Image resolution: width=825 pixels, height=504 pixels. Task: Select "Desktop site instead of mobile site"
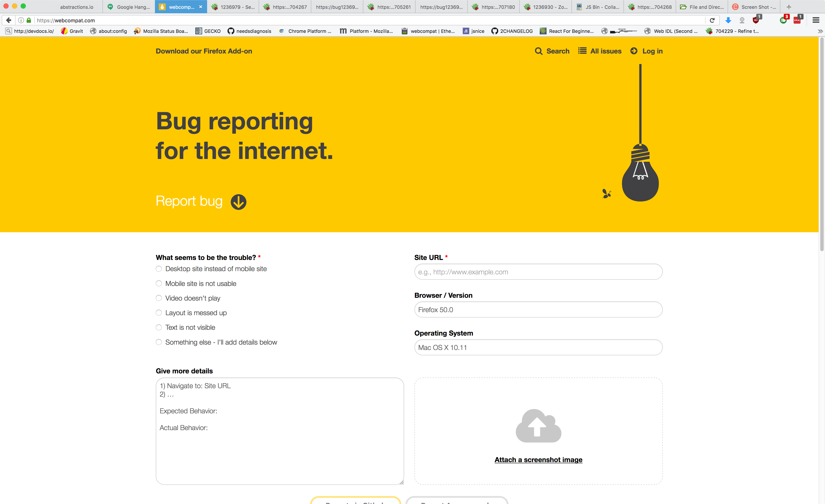[159, 269]
